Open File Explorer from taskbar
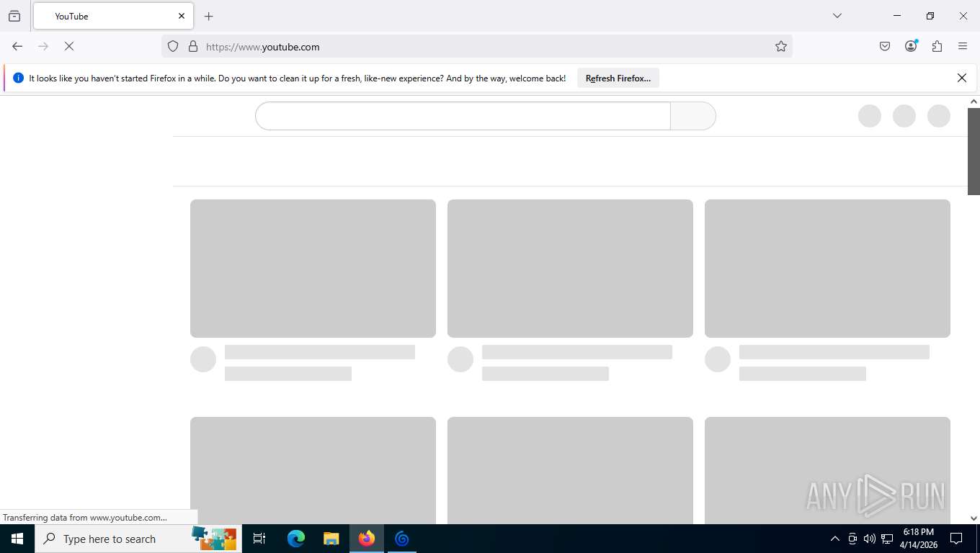 331,539
